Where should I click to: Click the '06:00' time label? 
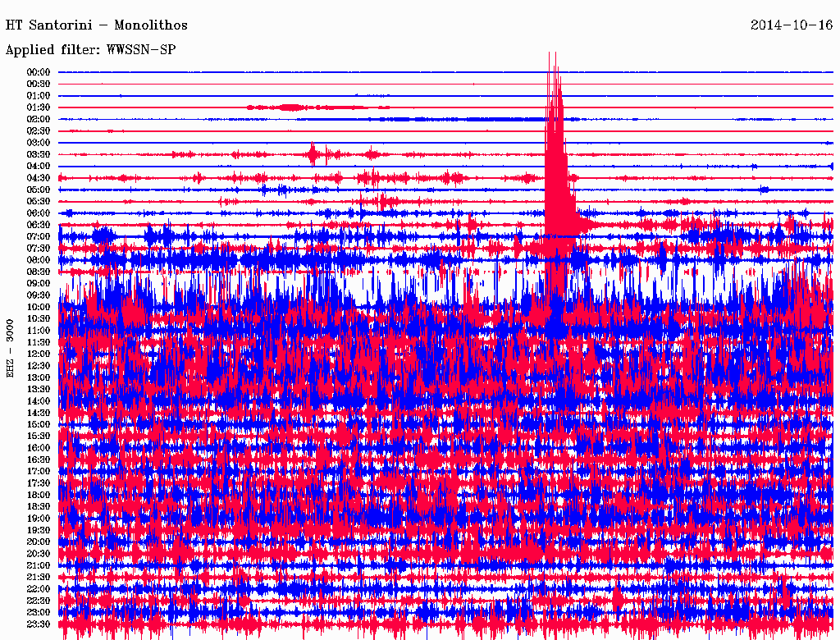tap(39, 213)
